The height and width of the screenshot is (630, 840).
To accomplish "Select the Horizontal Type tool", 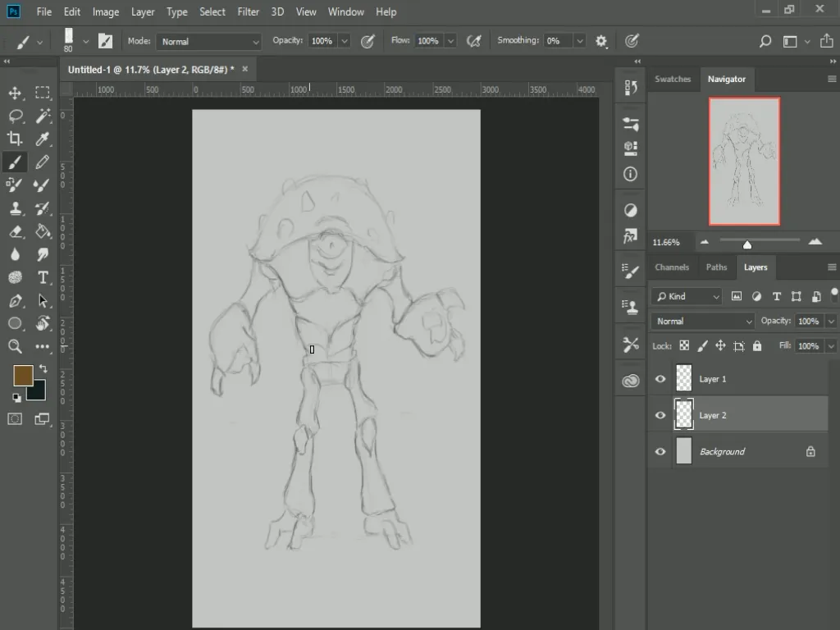I will 43,277.
